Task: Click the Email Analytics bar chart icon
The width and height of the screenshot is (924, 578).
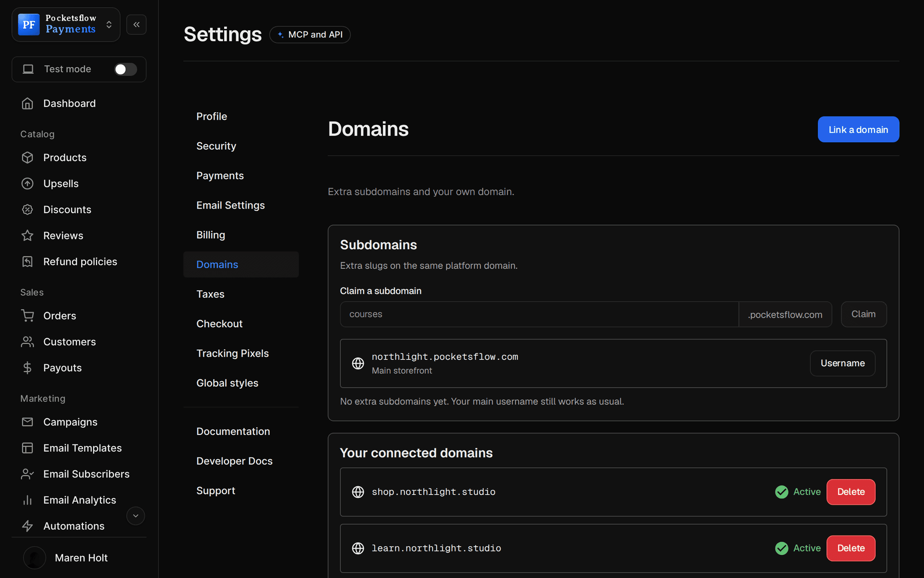Action: (28, 500)
